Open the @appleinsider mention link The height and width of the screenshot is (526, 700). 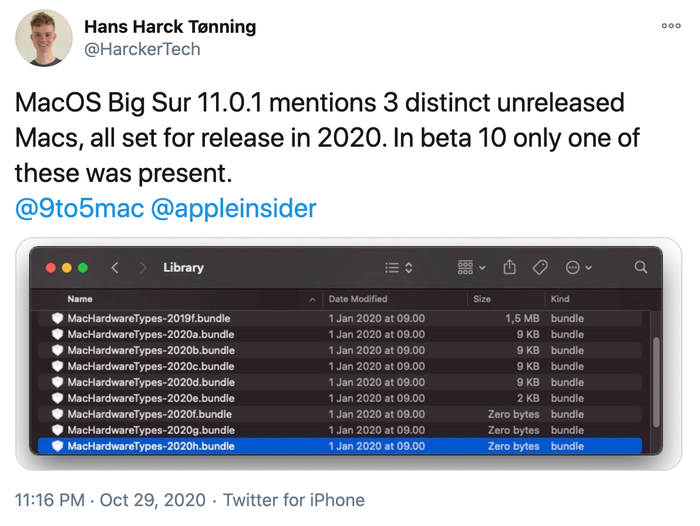[x=233, y=208]
